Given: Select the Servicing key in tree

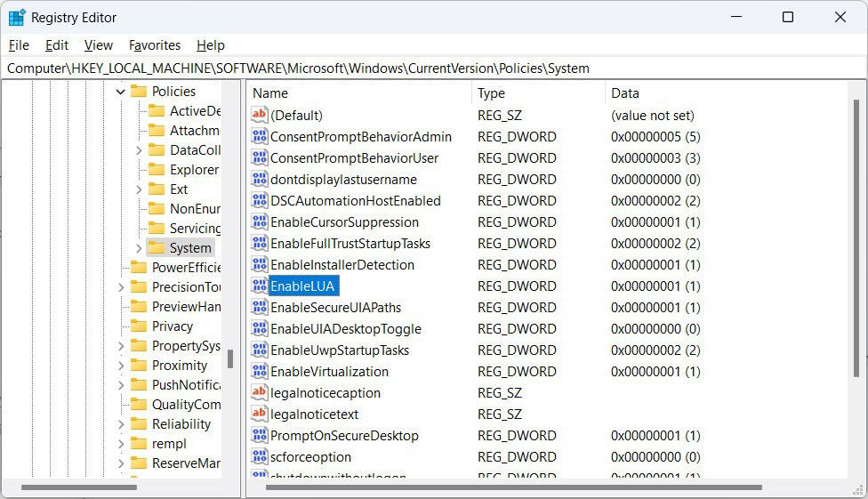Looking at the screenshot, I should coord(195,229).
